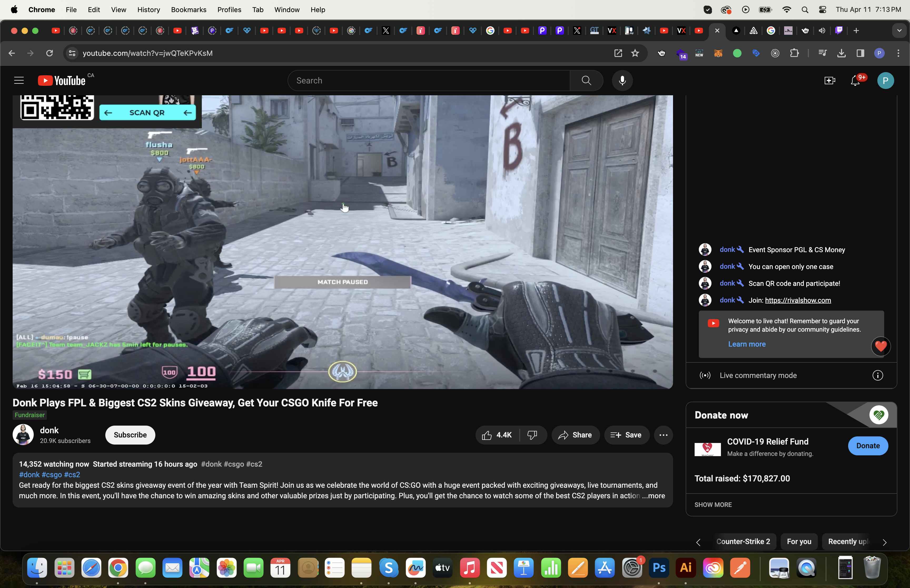Open Finder from the Dock
The width and height of the screenshot is (910, 588).
click(x=37, y=568)
